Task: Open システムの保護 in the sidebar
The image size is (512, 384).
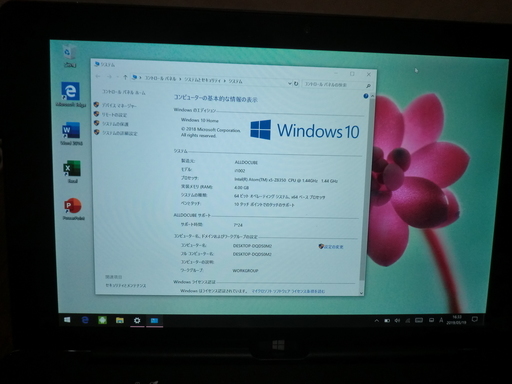Action: tap(115, 124)
